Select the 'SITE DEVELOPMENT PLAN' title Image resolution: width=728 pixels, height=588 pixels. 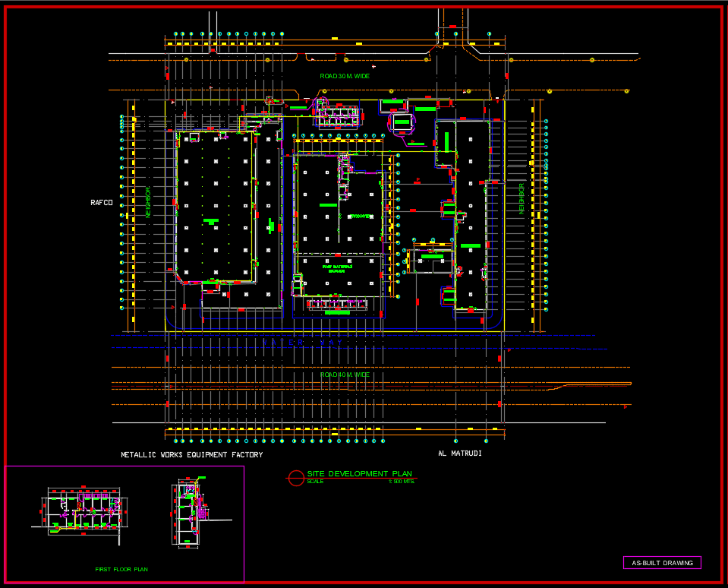(359, 473)
